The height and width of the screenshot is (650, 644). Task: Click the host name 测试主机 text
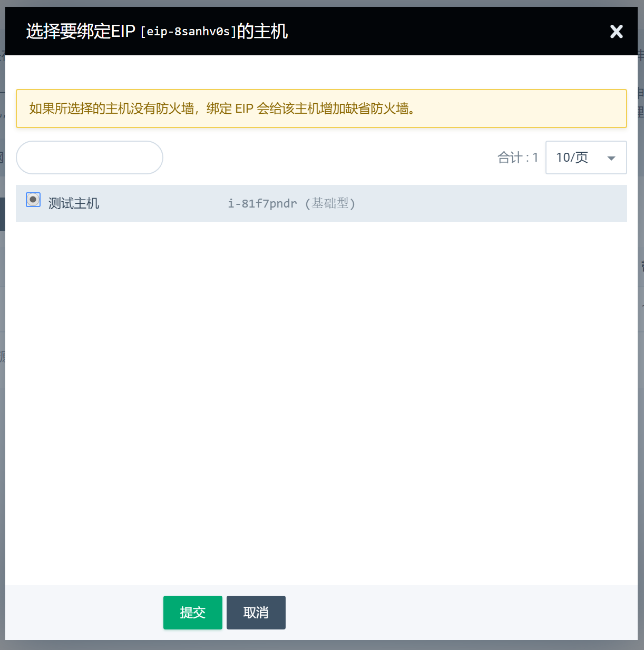pyautogui.click(x=73, y=203)
